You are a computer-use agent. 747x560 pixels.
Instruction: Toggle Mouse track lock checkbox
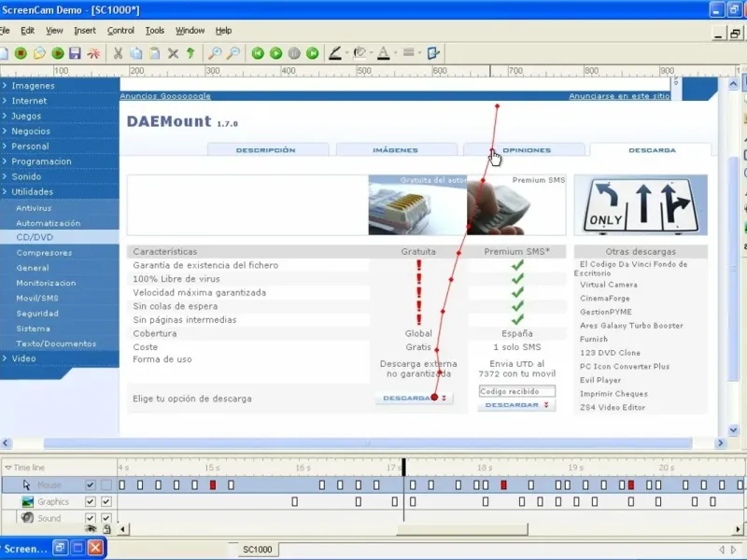106,485
